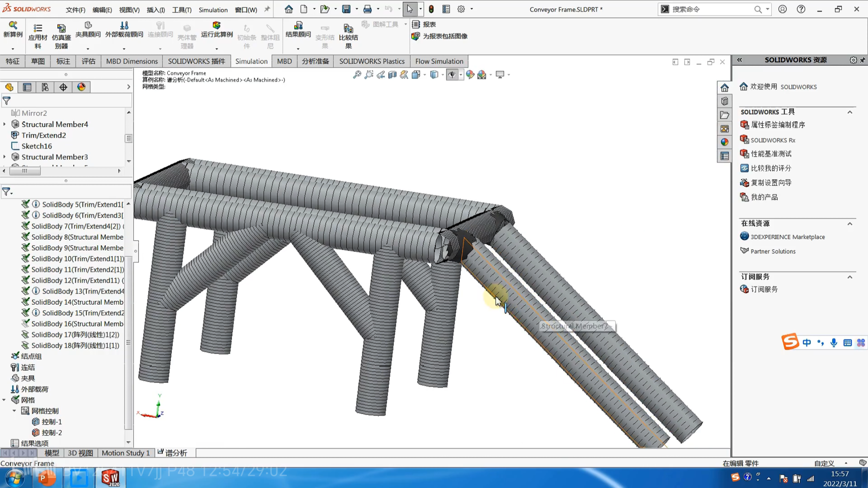The image size is (868, 488).
Task: Click the Save icon
Action: point(346,9)
